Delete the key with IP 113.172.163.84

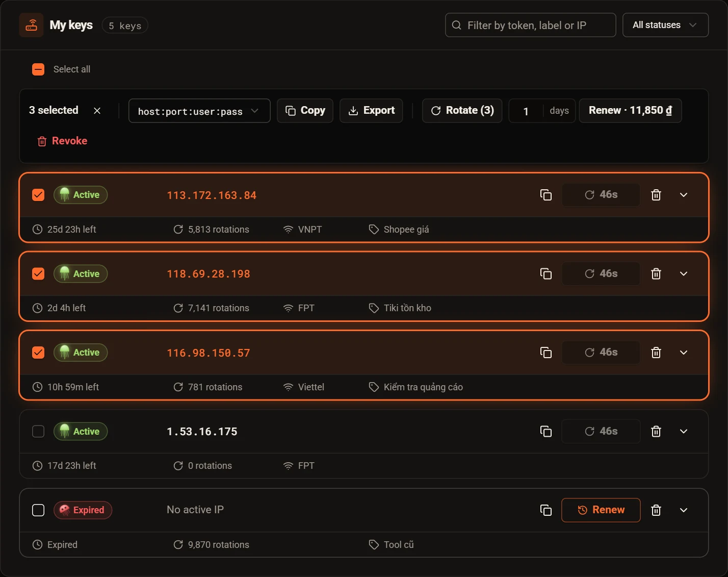coord(656,195)
